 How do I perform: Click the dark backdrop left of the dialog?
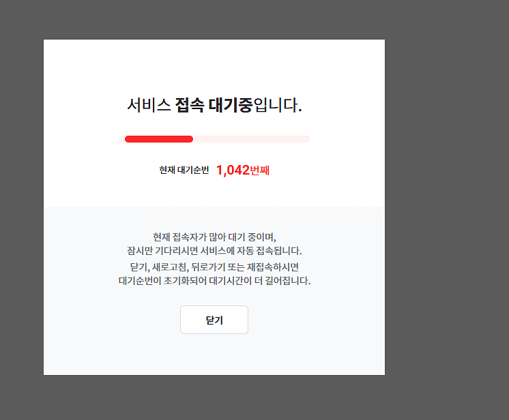point(20,205)
